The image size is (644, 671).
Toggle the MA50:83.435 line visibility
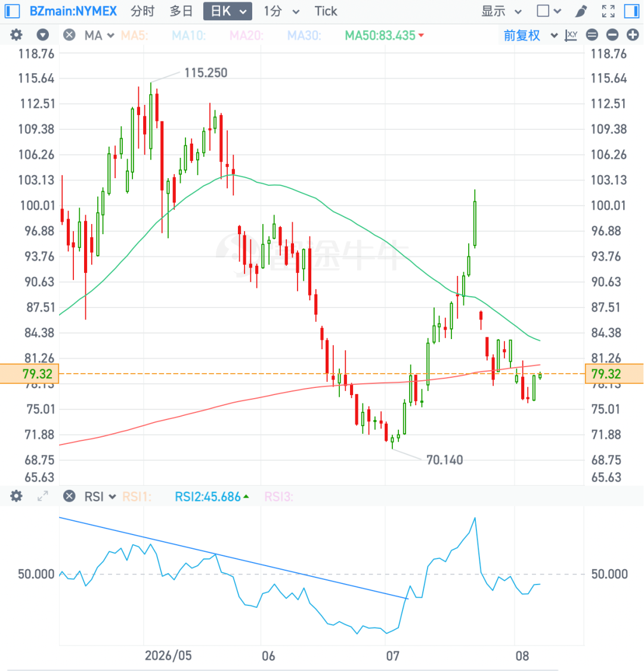384,35
